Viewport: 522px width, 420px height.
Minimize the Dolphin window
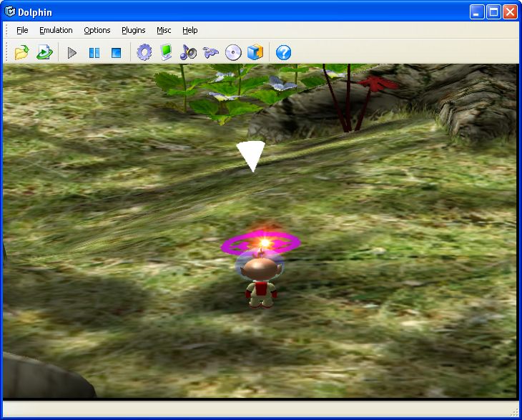[x=477, y=12]
